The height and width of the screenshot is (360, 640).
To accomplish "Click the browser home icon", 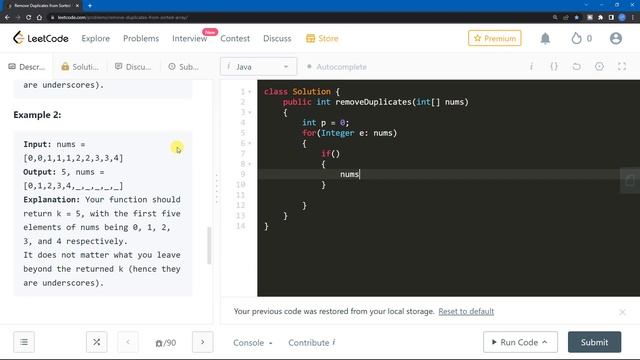I will (39, 18).
